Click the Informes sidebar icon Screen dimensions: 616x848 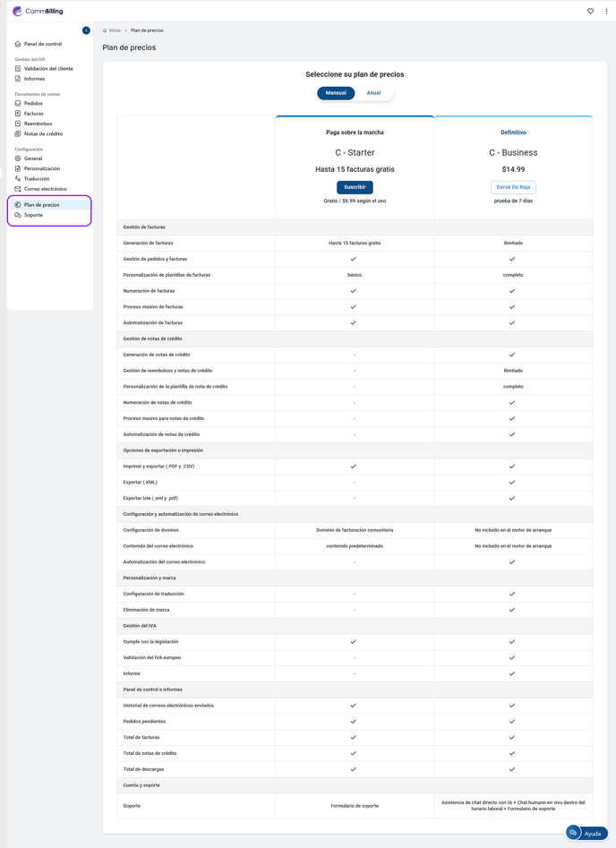tap(18, 79)
